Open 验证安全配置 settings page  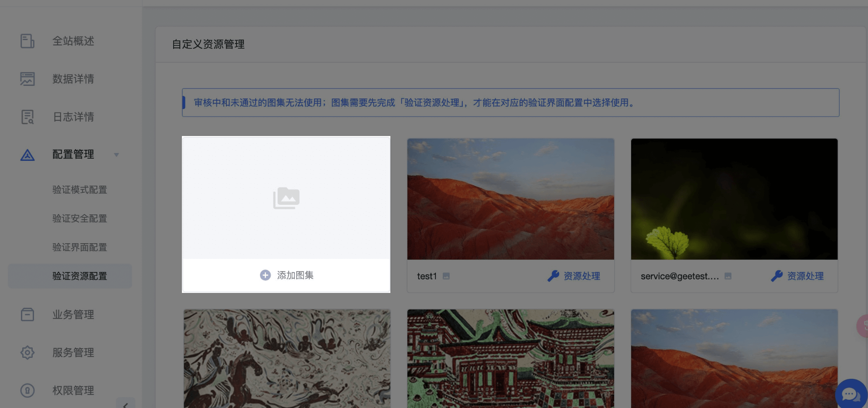coord(79,218)
